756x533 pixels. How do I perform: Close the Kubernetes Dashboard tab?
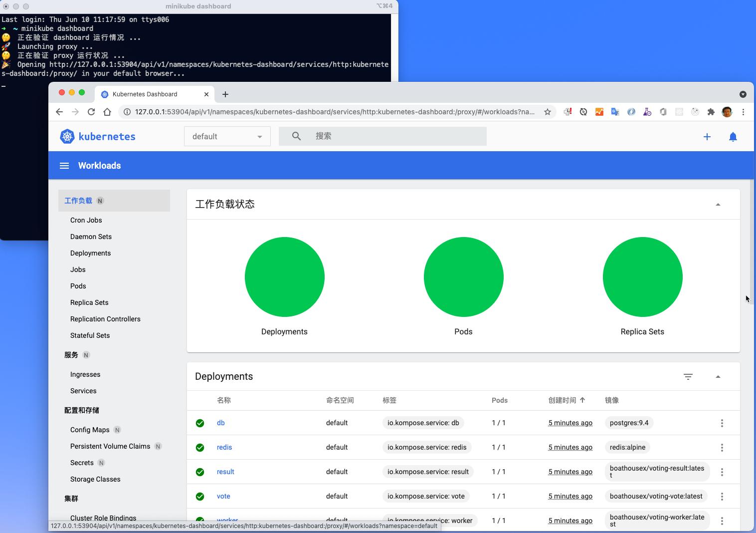coord(206,94)
